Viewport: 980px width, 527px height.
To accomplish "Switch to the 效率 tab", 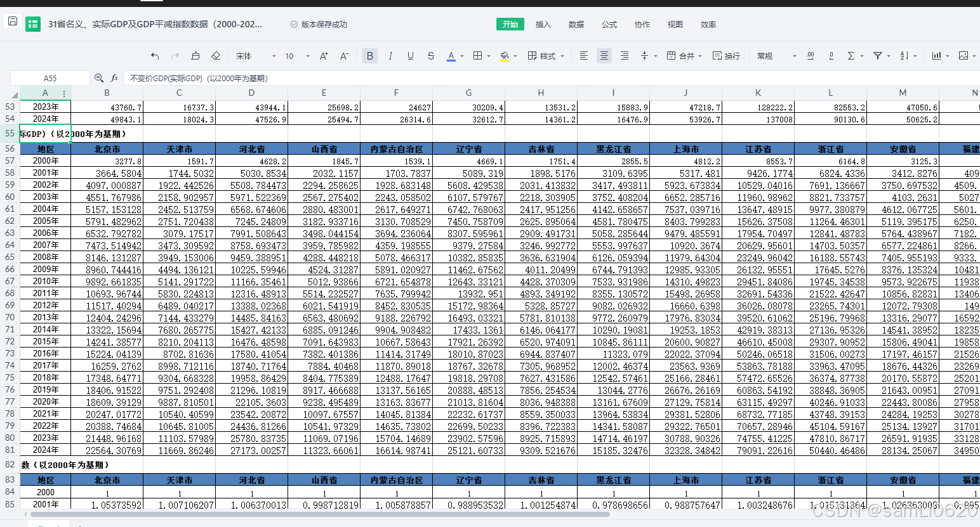I will pyautogui.click(x=708, y=24).
